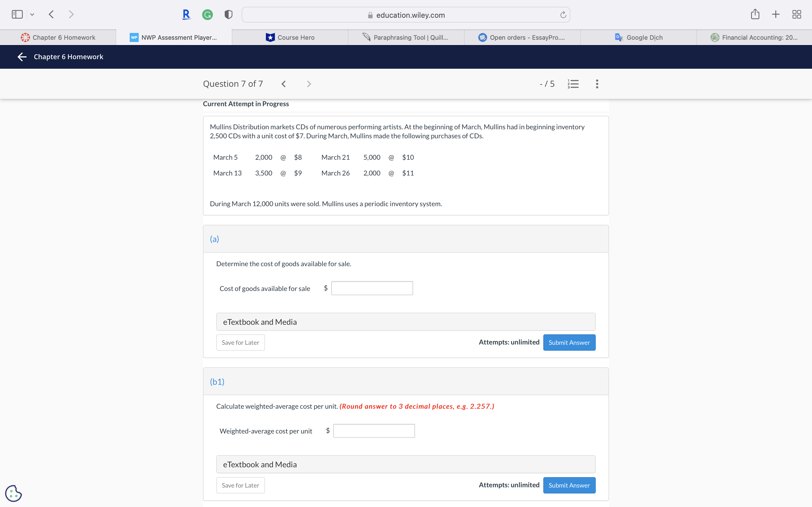Click the Safari sidebar toggle icon
The height and width of the screenshot is (507, 812).
point(17,14)
